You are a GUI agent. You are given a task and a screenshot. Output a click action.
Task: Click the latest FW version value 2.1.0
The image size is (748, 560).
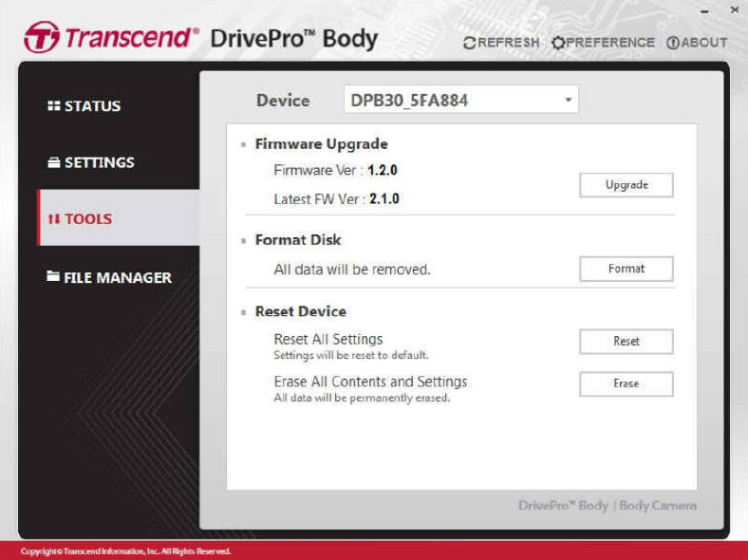click(384, 199)
